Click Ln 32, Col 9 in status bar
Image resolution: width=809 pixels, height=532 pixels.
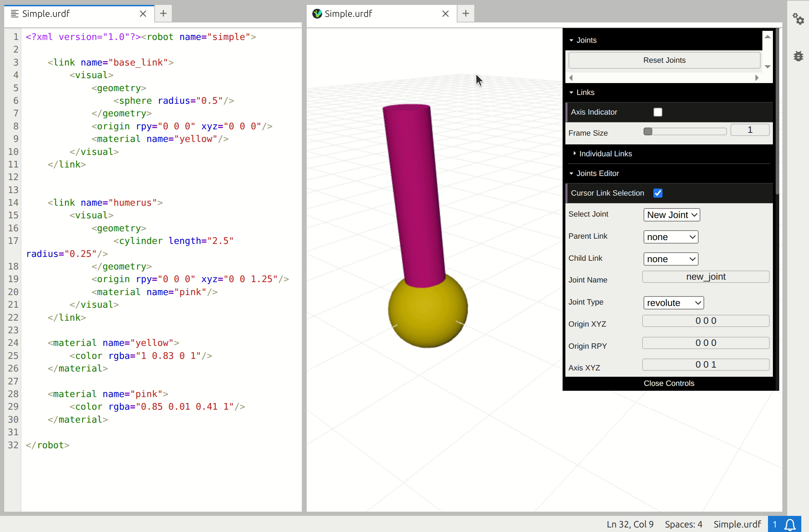(630, 524)
